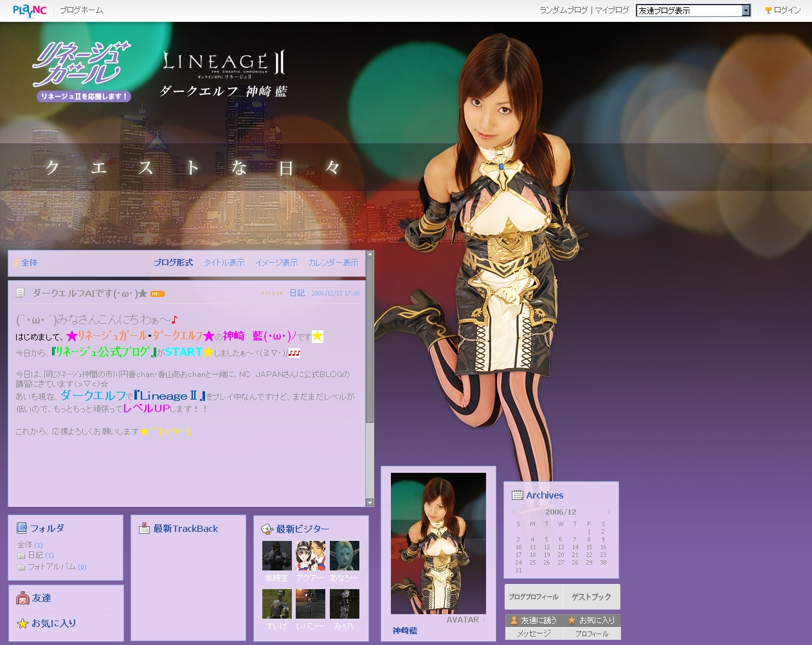Go to next month in Archives calendar
812x645 pixels.
click(x=609, y=512)
